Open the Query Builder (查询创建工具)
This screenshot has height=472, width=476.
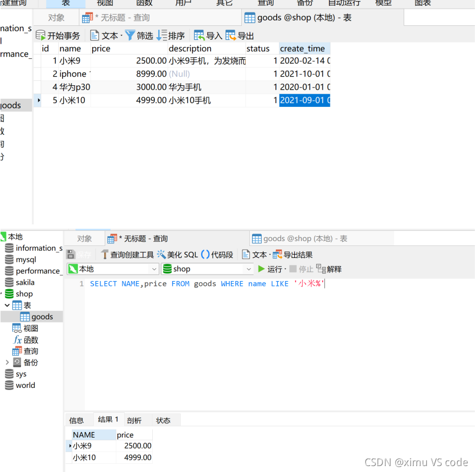tap(127, 255)
